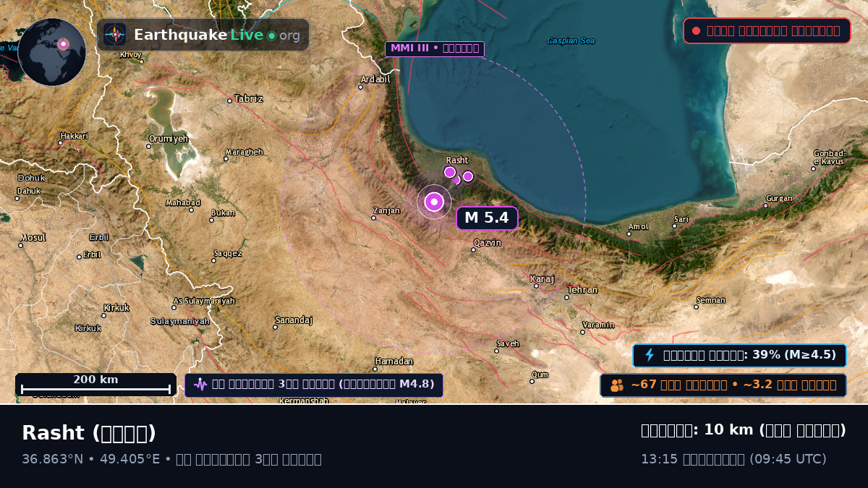868x488 pixels.
Task: Click the Gorgan city label
Action: [x=779, y=198]
